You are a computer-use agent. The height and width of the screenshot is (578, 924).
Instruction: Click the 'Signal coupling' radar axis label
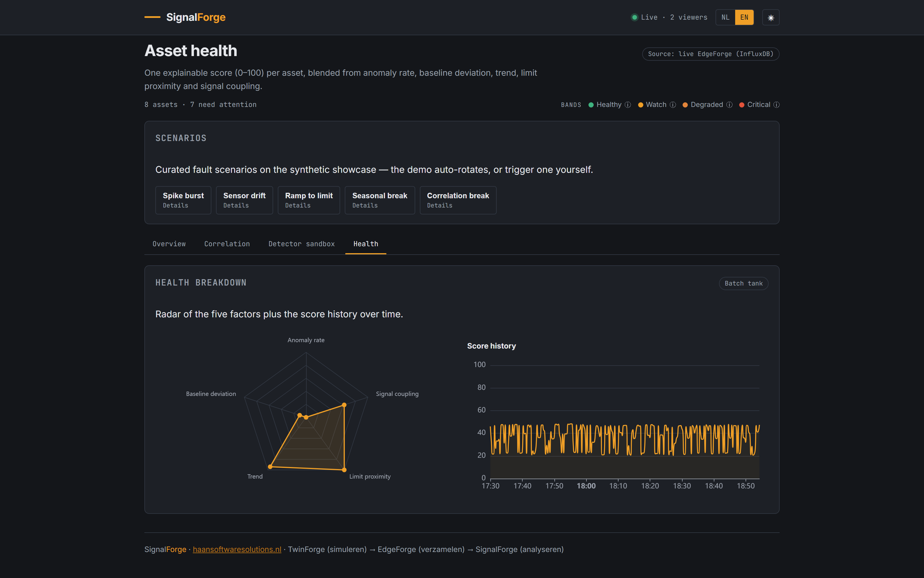click(397, 394)
